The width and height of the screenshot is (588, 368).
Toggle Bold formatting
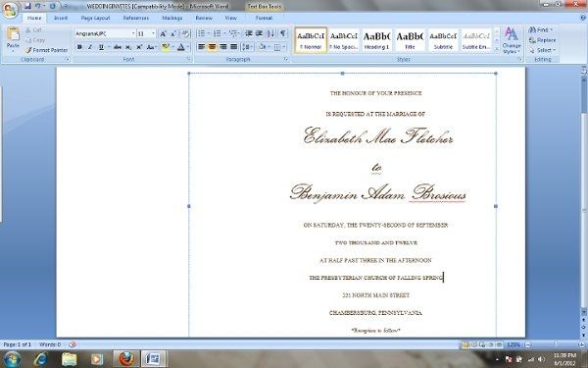[x=79, y=47]
